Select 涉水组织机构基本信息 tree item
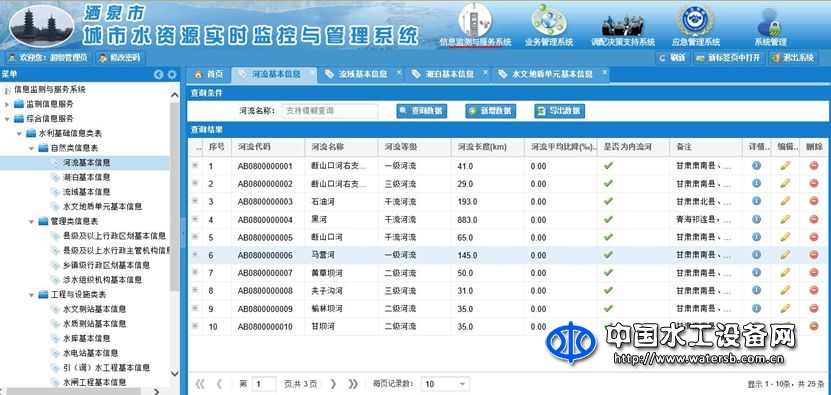Image resolution: width=831 pixels, height=395 pixels. coord(102,279)
